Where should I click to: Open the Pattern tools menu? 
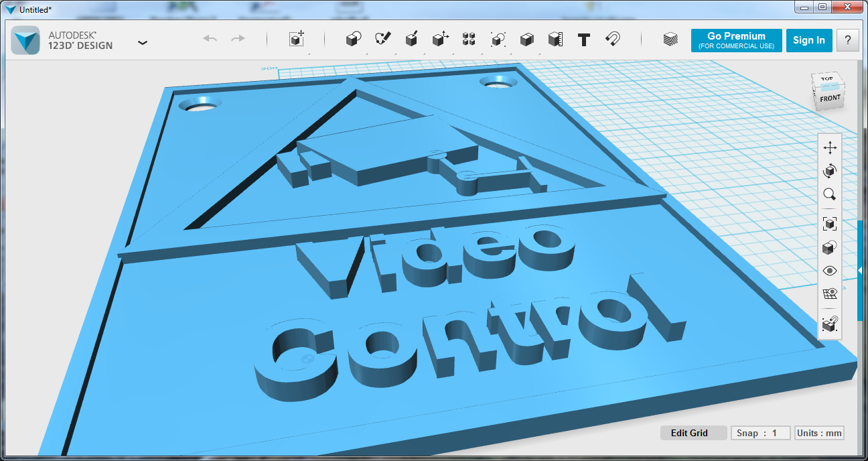point(469,40)
